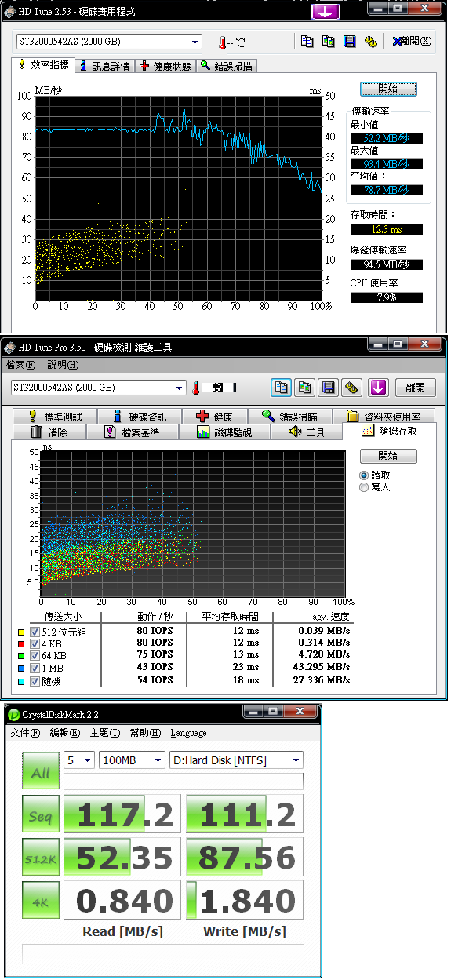Click the options wrench icon in HD Tune 2.53
Screen dimensions: 451x980
pyautogui.click(x=371, y=42)
